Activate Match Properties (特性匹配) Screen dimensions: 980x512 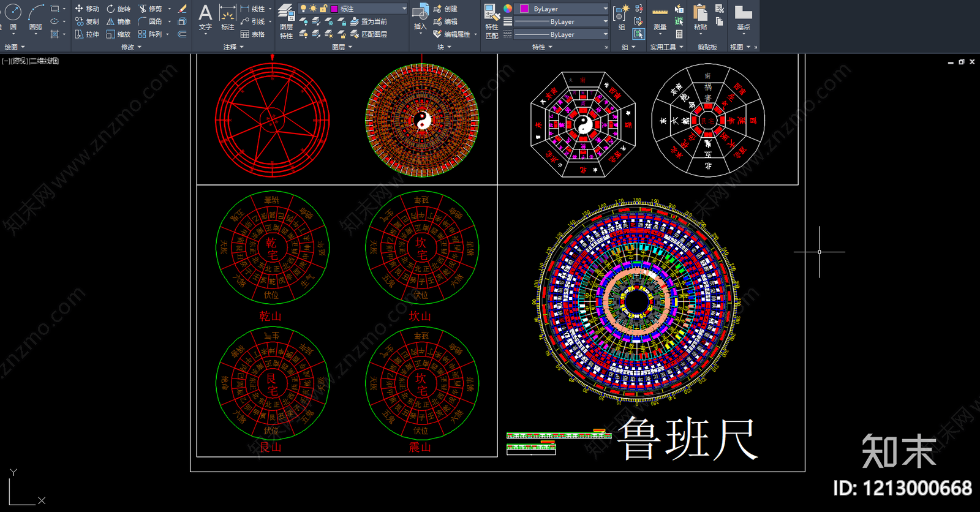tap(491, 21)
